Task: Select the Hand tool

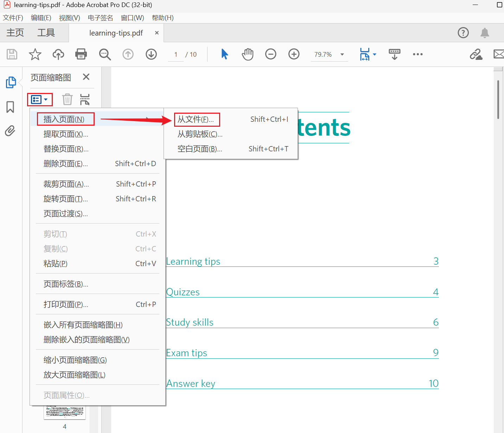Action: pos(248,54)
